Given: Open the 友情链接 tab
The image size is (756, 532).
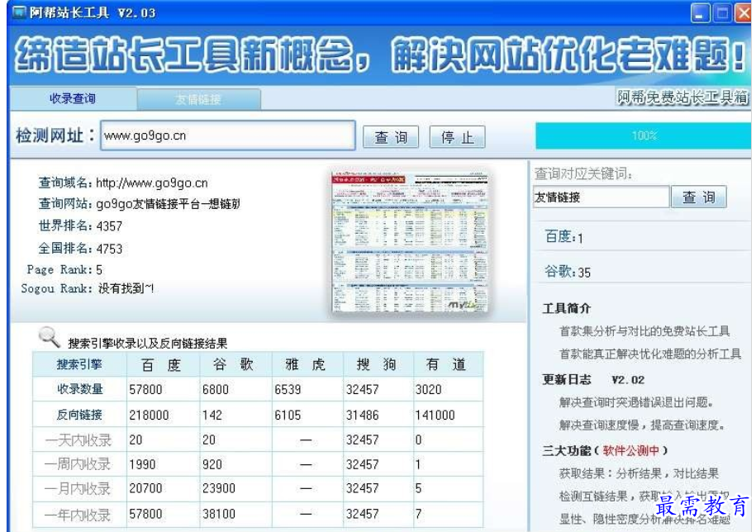Looking at the screenshot, I should coord(198,99).
